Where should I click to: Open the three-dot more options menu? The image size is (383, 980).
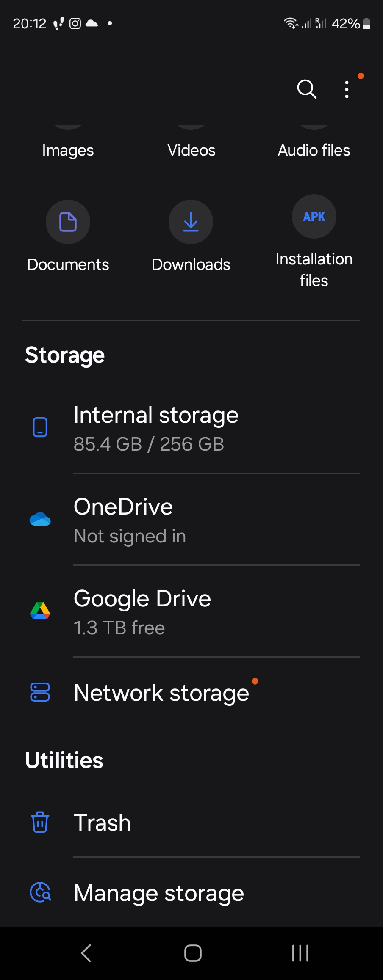347,89
